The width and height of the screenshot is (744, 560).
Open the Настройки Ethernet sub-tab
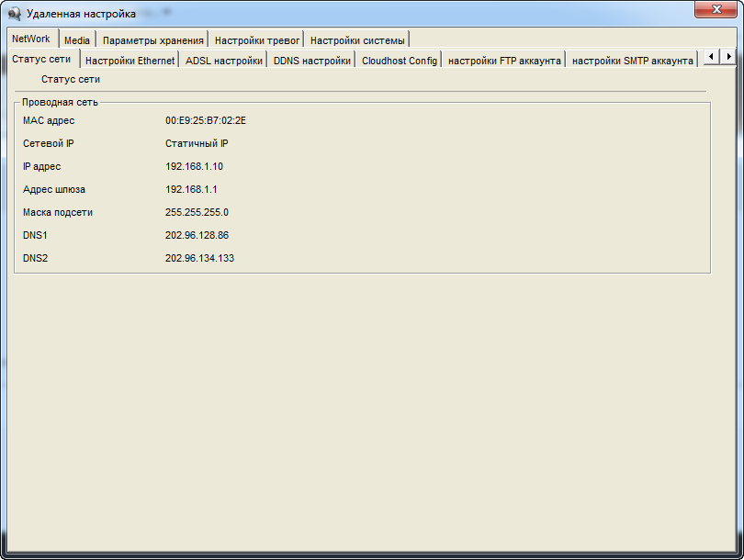click(x=130, y=61)
